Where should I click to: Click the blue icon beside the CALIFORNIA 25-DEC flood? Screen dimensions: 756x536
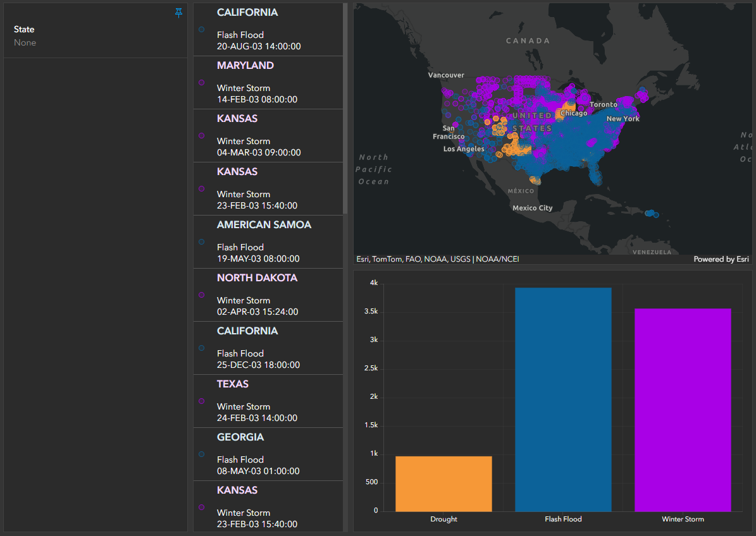(202, 348)
